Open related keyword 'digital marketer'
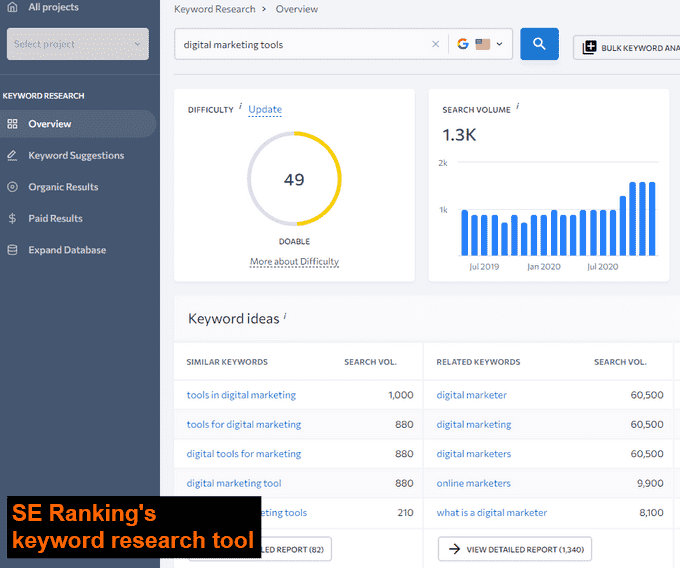The height and width of the screenshot is (568, 680). click(471, 395)
